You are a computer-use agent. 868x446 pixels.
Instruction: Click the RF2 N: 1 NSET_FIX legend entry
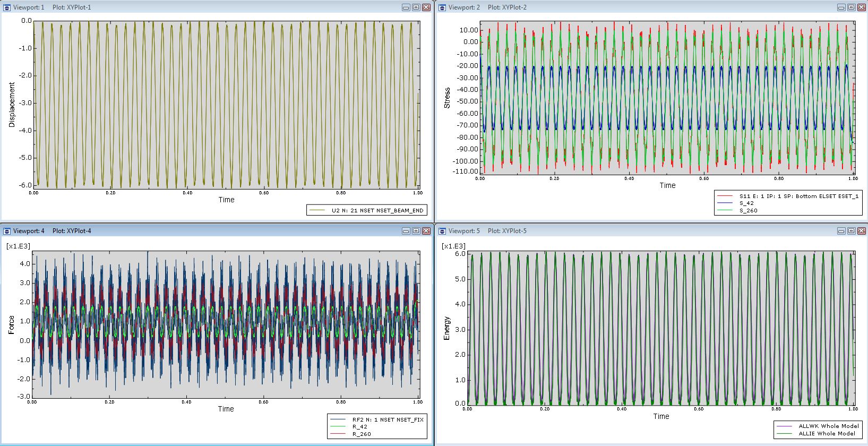377,419
